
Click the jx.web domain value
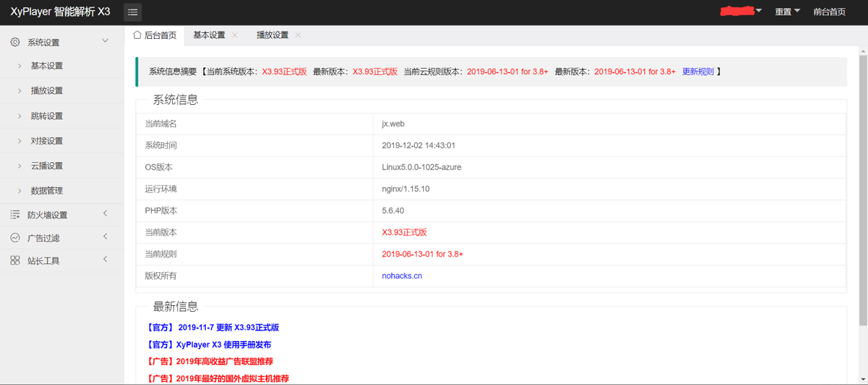(x=393, y=124)
